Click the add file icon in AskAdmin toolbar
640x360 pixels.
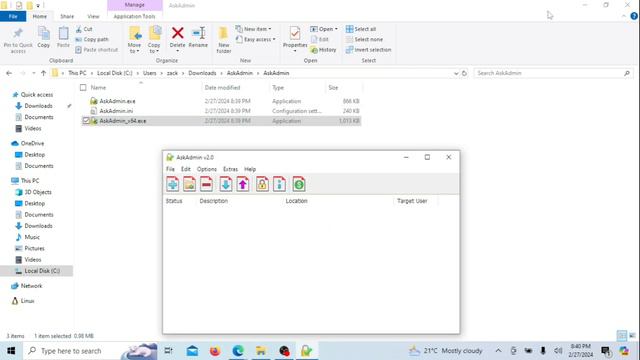pyautogui.click(x=173, y=184)
